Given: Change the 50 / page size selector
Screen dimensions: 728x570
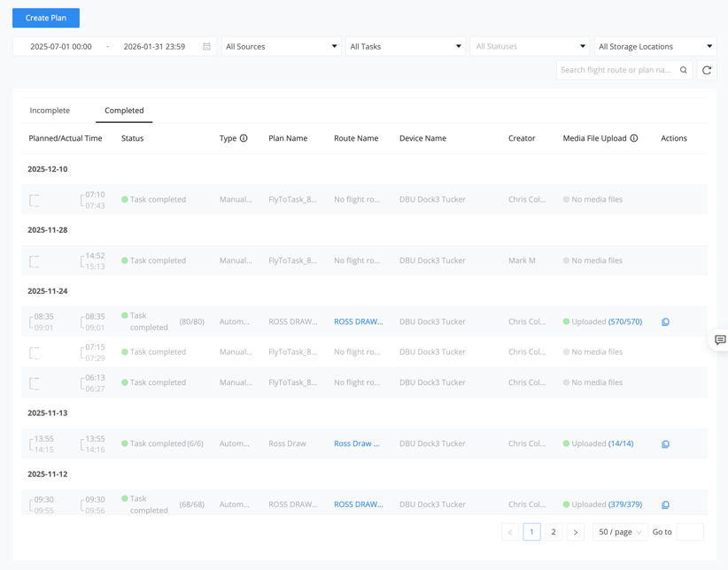Looking at the screenshot, I should [619, 532].
